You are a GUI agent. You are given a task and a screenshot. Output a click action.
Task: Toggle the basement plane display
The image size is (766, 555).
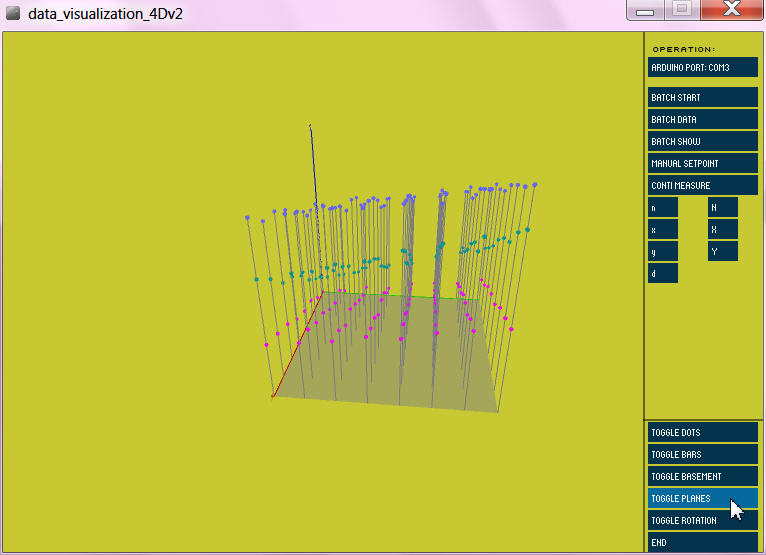pyautogui.click(x=702, y=476)
